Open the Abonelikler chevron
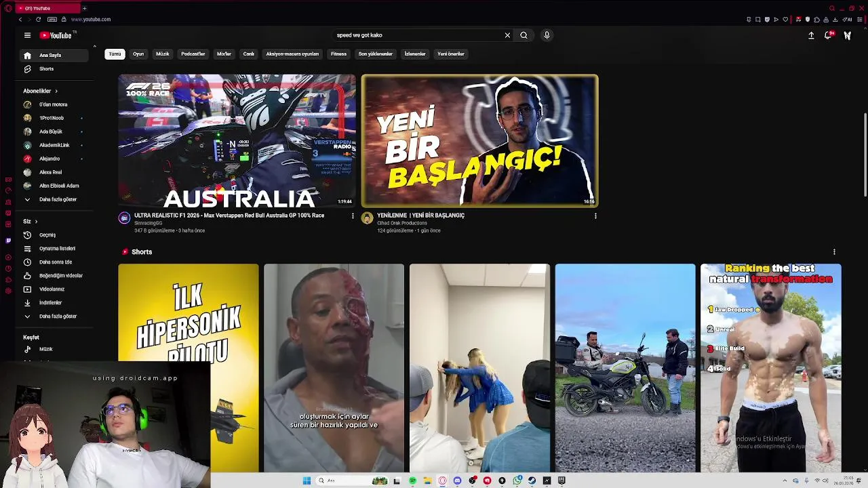Viewport: 868px width, 488px height. coord(56,91)
